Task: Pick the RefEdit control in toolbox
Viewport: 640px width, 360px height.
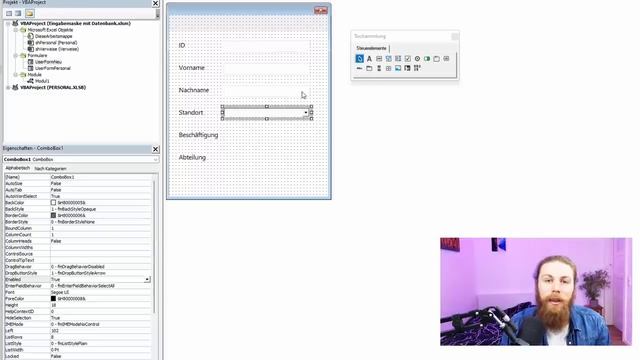Action: tap(407, 68)
